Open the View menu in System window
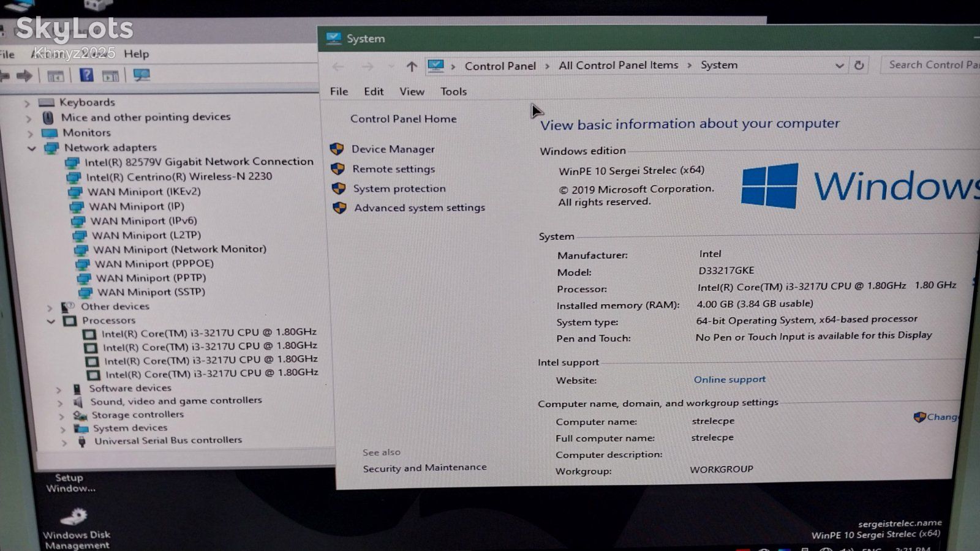 (412, 91)
